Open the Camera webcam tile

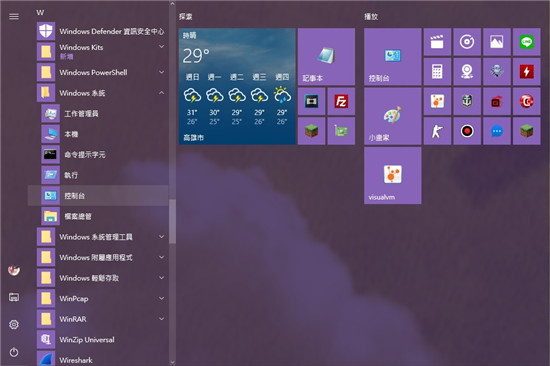pyautogui.click(x=467, y=72)
